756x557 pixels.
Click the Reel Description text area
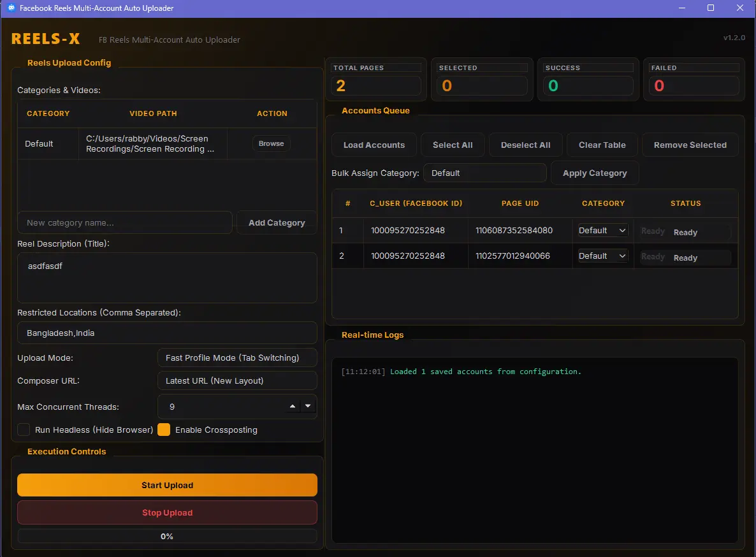point(167,278)
